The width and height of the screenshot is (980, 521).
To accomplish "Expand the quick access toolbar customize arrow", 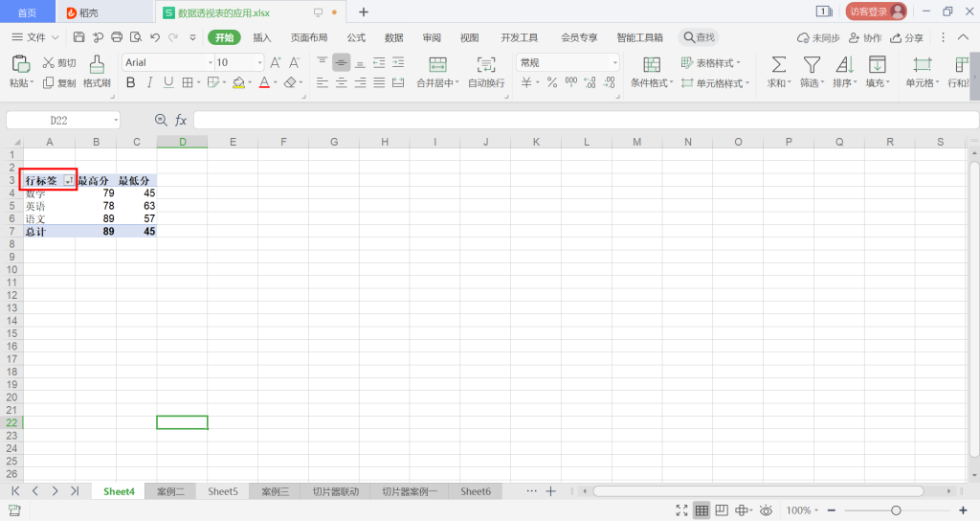I will 192,37.
